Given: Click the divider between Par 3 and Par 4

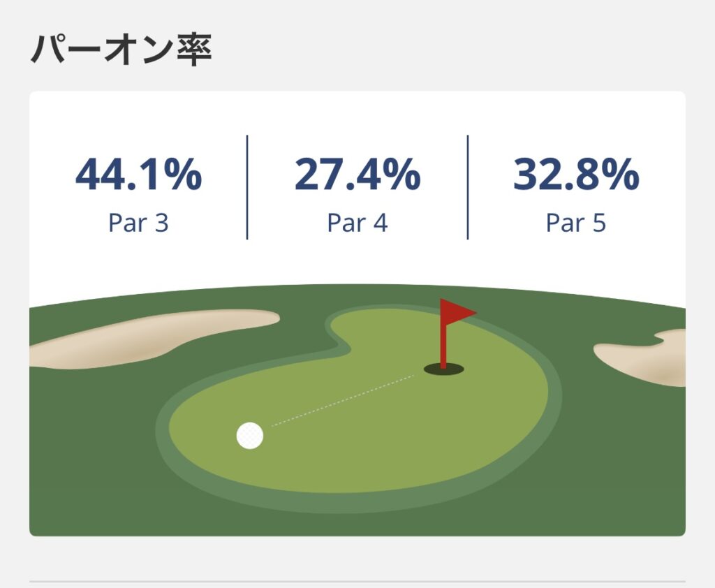Looking at the screenshot, I should click(247, 187).
